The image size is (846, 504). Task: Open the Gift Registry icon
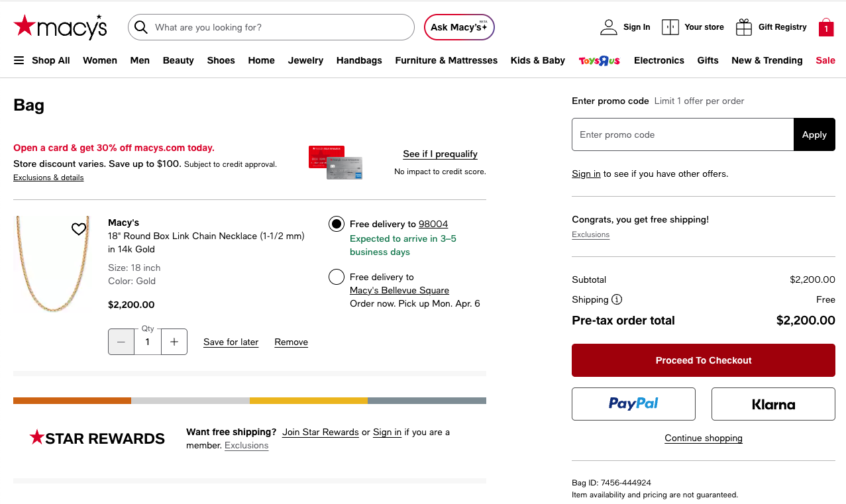744,27
